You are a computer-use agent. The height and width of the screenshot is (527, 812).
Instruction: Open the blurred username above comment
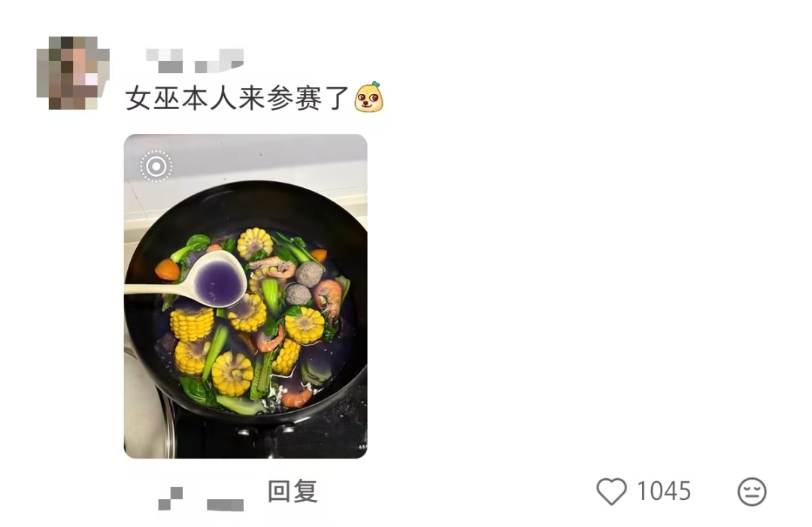coord(195,60)
